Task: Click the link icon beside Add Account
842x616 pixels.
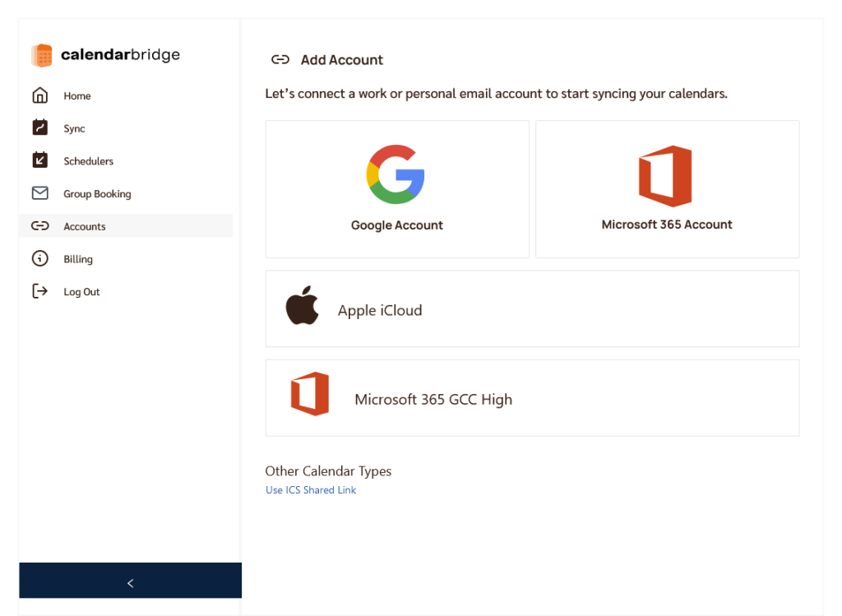Action: (280, 59)
